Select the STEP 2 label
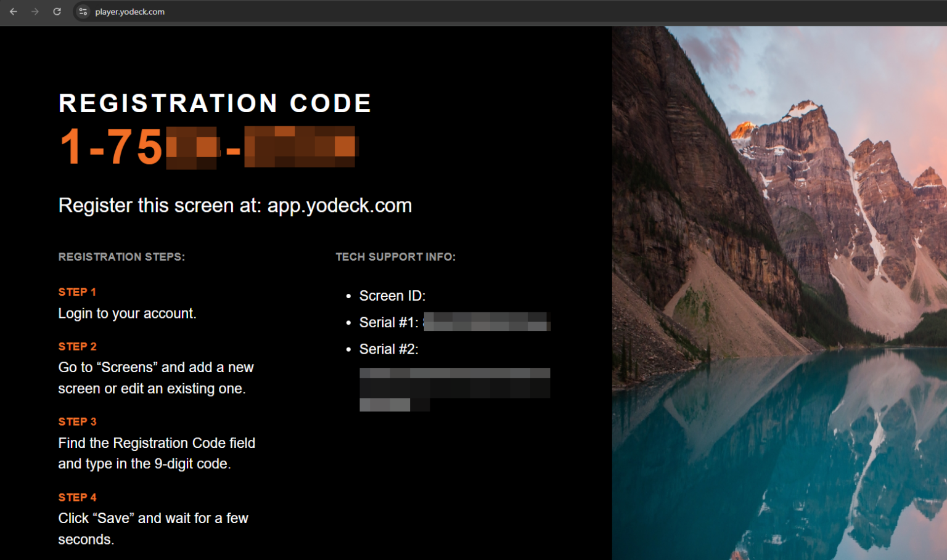The height and width of the screenshot is (560, 947). (x=77, y=347)
